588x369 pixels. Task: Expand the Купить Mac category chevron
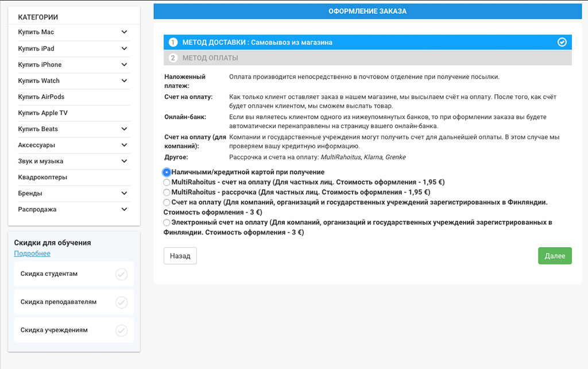124,32
